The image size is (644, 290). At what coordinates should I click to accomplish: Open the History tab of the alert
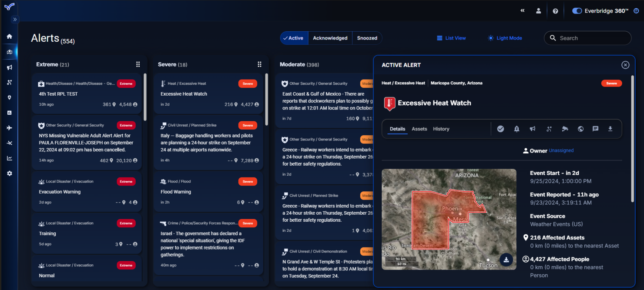click(x=441, y=129)
